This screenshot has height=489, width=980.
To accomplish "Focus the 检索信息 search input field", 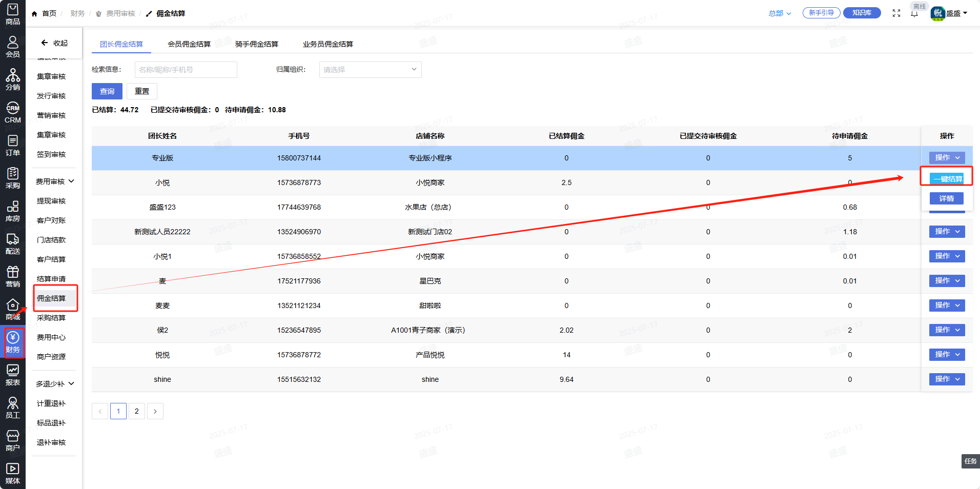I will [x=186, y=70].
